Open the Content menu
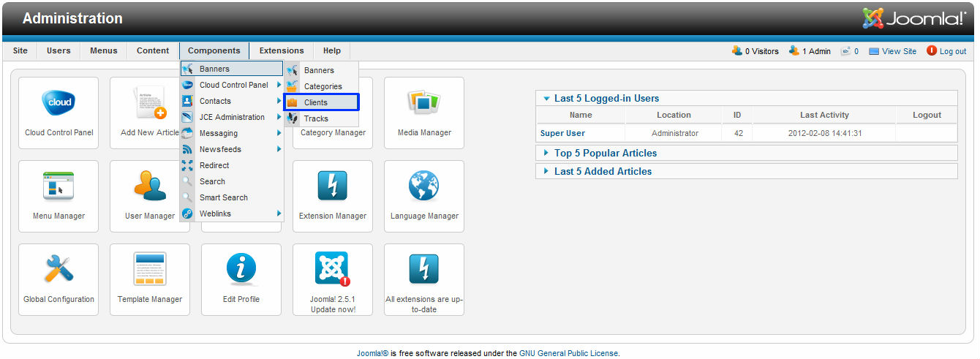 (x=153, y=50)
